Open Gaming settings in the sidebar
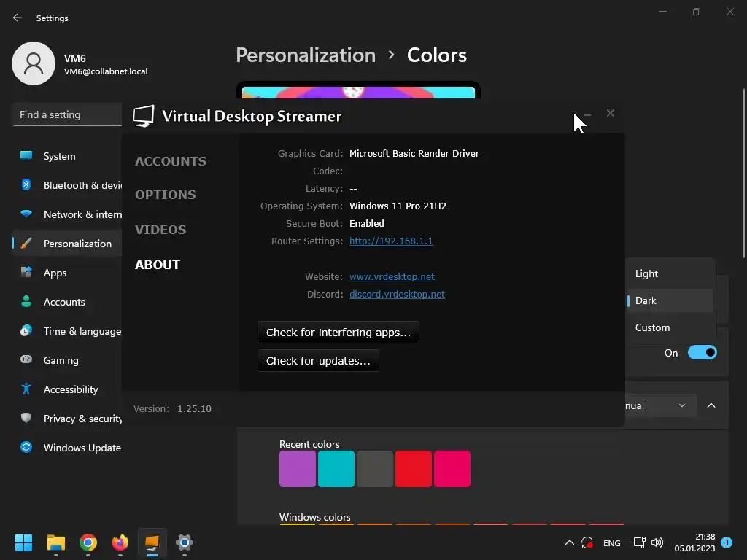Screen dimensions: 747x560 [66, 360]
